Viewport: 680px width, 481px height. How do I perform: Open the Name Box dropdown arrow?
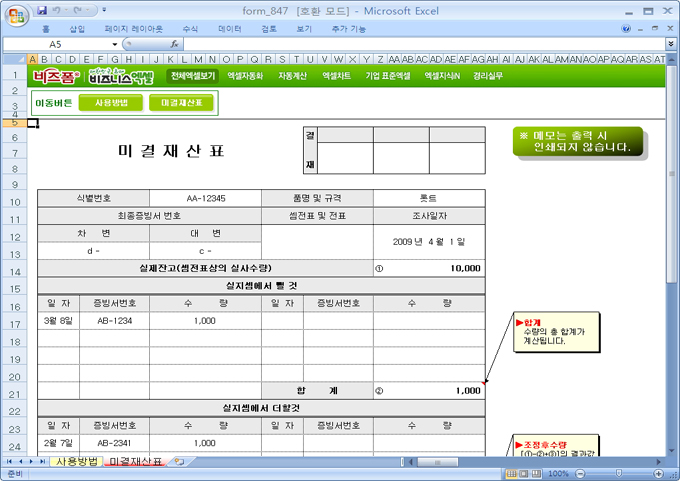115,45
